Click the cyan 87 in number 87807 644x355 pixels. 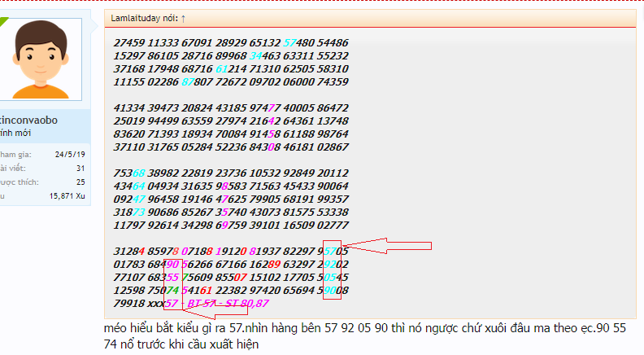tap(188, 82)
